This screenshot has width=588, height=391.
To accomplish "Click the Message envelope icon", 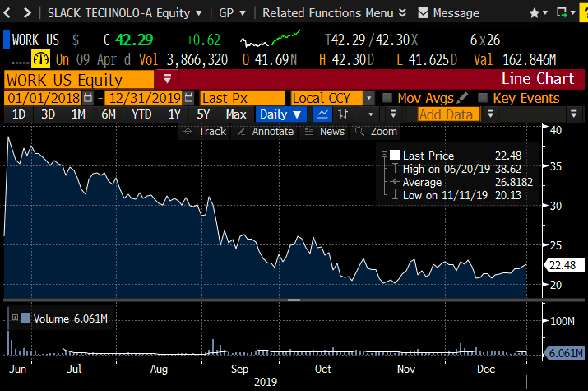I will tap(423, 13).
